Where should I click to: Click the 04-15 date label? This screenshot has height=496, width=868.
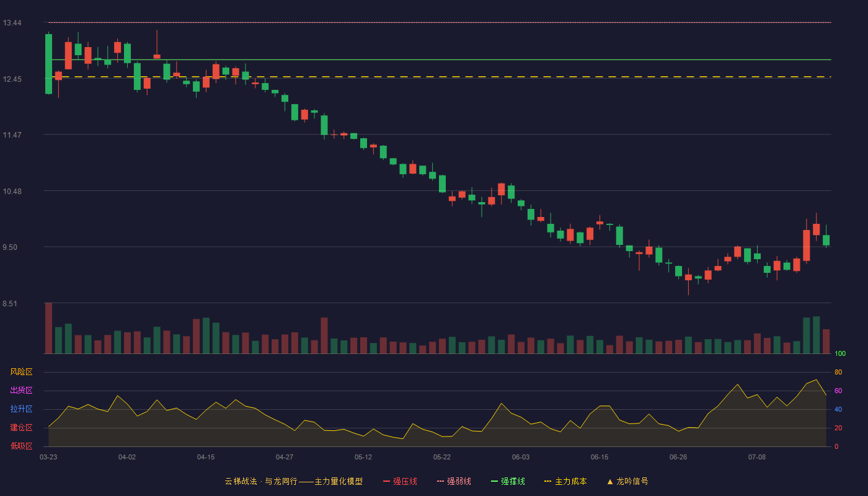(206, 457)
